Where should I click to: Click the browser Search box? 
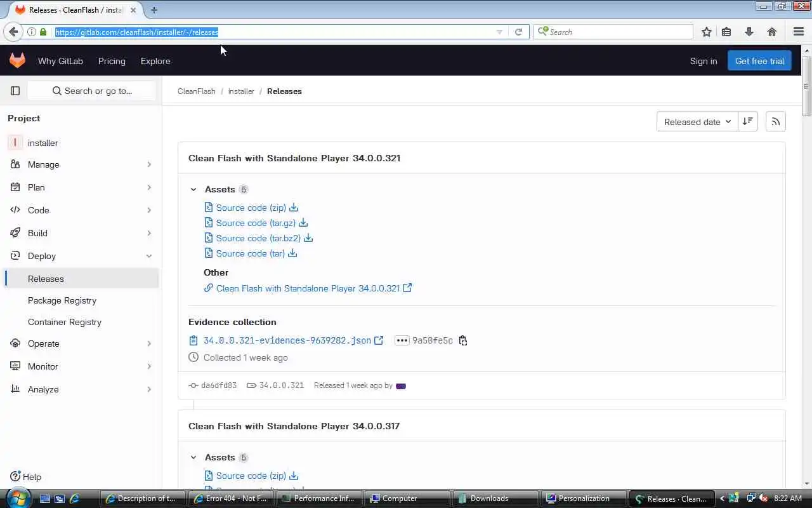[x=613, y=32]
